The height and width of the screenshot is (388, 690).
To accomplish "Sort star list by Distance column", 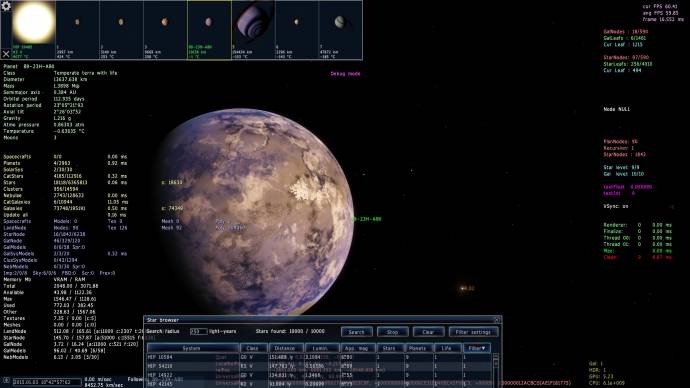I will 285,348.
